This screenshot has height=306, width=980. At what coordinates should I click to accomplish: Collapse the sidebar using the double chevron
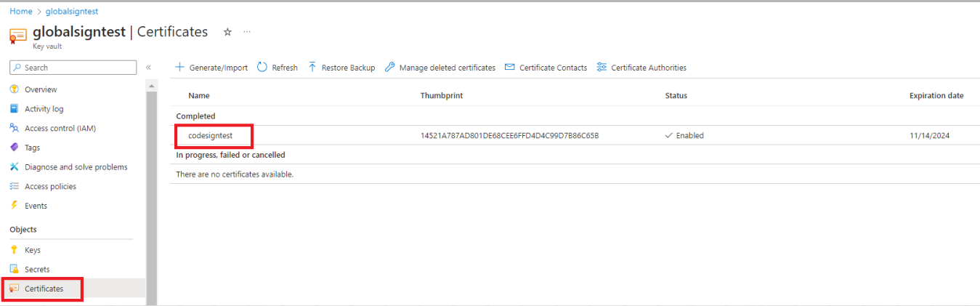tap(148, 68)
